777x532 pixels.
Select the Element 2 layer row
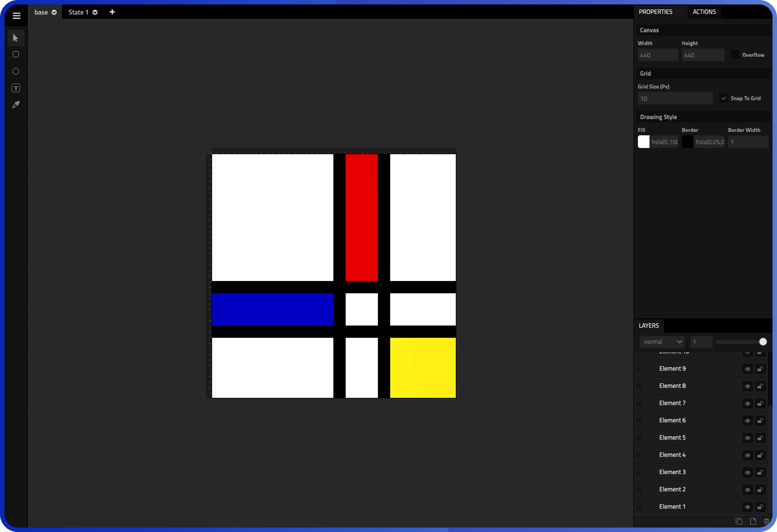701,490
